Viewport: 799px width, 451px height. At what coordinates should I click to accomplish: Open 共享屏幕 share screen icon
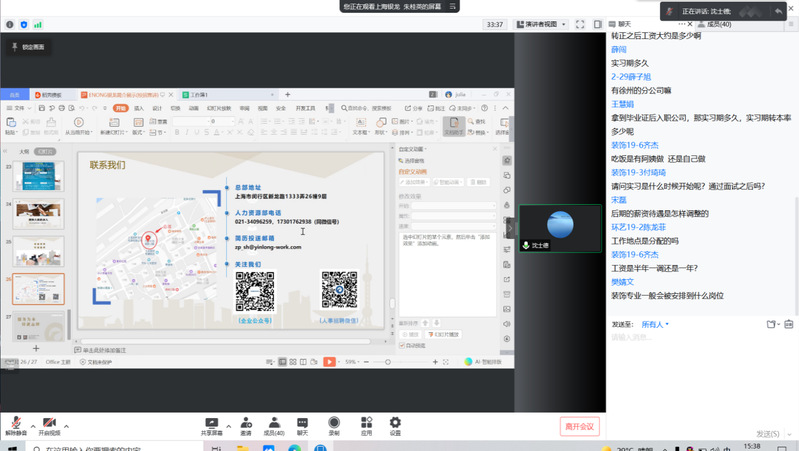(211, 423)
